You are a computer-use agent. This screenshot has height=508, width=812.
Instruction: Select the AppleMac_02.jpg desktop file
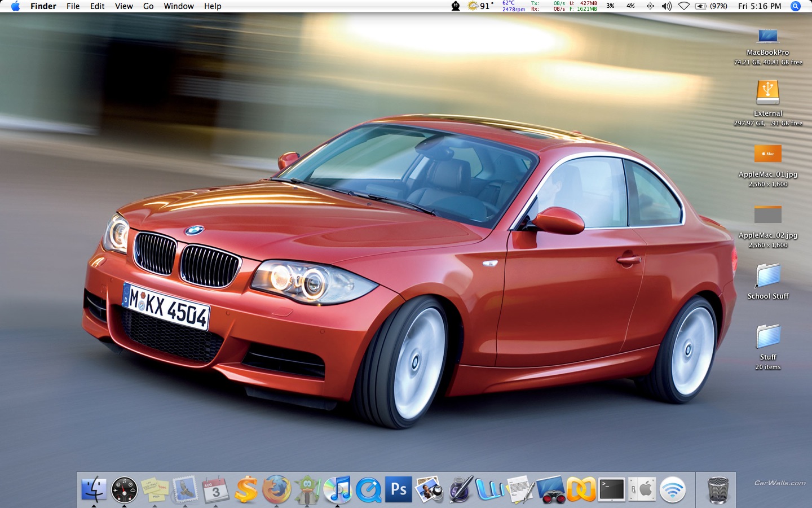(x=768, y=214)
